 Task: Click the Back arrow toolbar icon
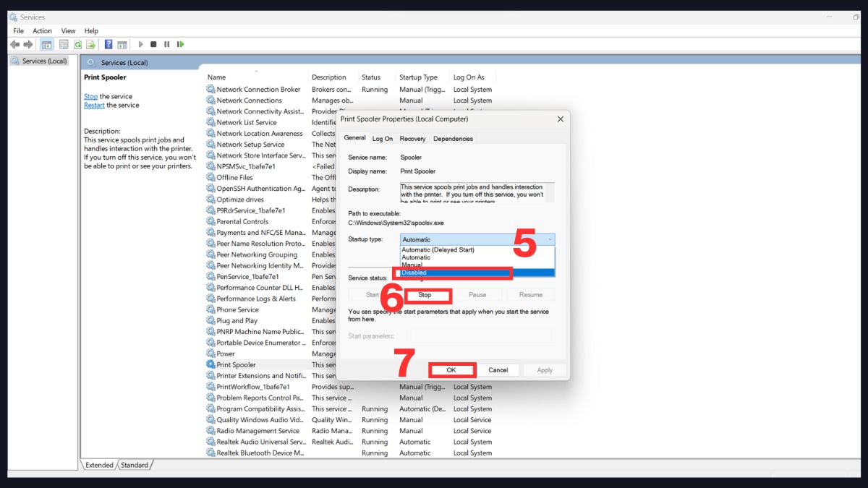click(14, 44)
